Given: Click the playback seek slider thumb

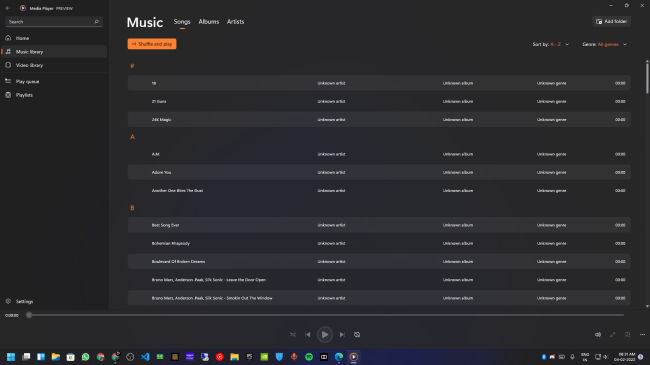Looking at the screenshot, I should [x=29, y=315].
